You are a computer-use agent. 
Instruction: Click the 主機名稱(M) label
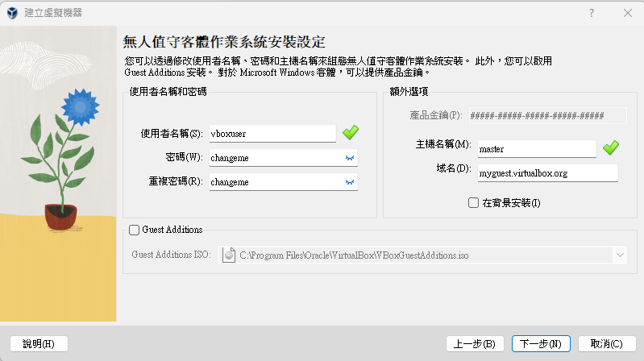point(443,144)
